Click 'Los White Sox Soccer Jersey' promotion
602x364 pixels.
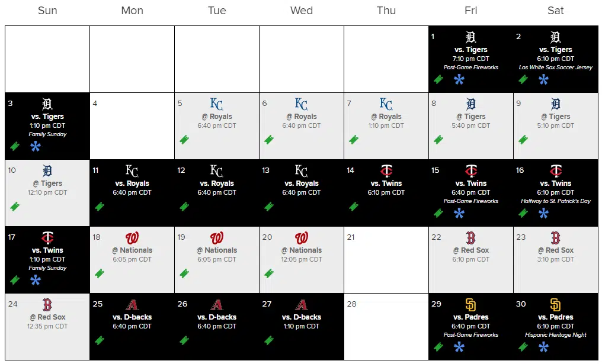click(555, 67)
